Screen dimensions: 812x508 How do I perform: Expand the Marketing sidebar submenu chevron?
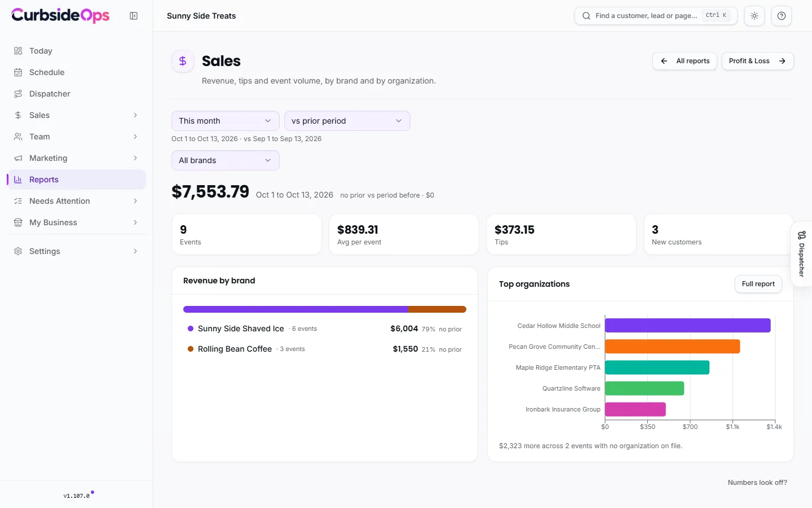[135, 158]
